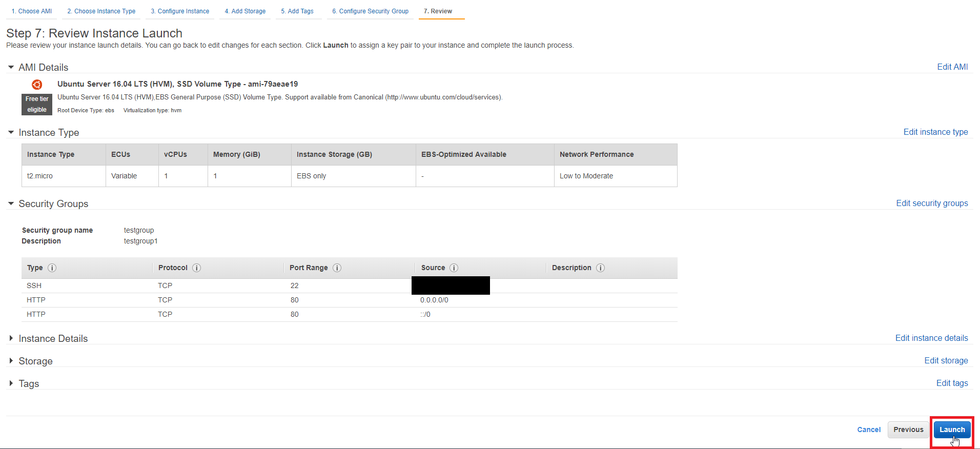Collapse the Security Groups section
980x449 pixels.
coord(11,203)
